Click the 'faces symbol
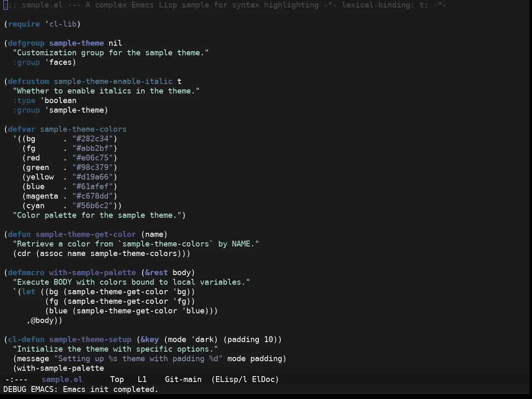Image resolution: width=532 pixels, height=399 pixels. pyautogui.click(x=58, y=62)
